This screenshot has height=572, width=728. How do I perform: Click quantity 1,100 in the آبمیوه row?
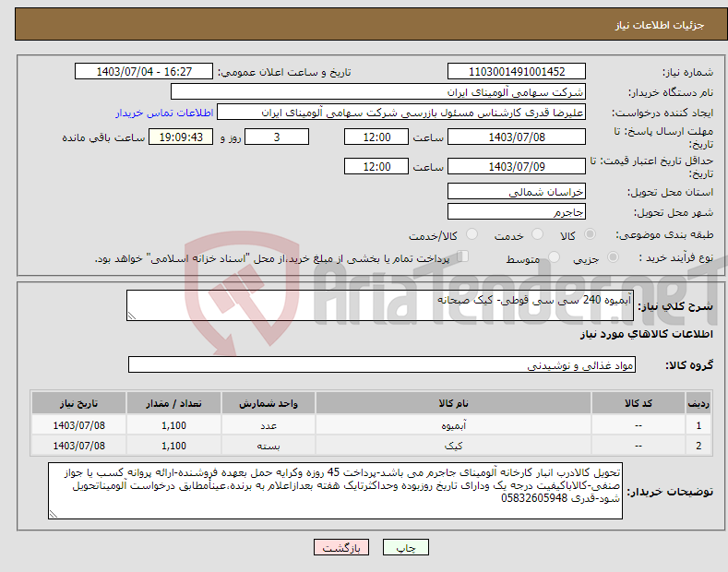pos(173,424)
